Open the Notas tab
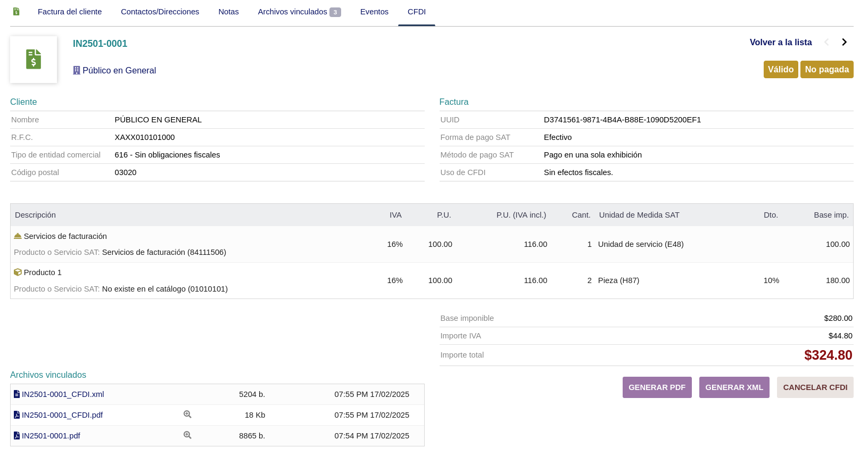The width and height of the screenshot is (868, 456). tap(228, 12)
